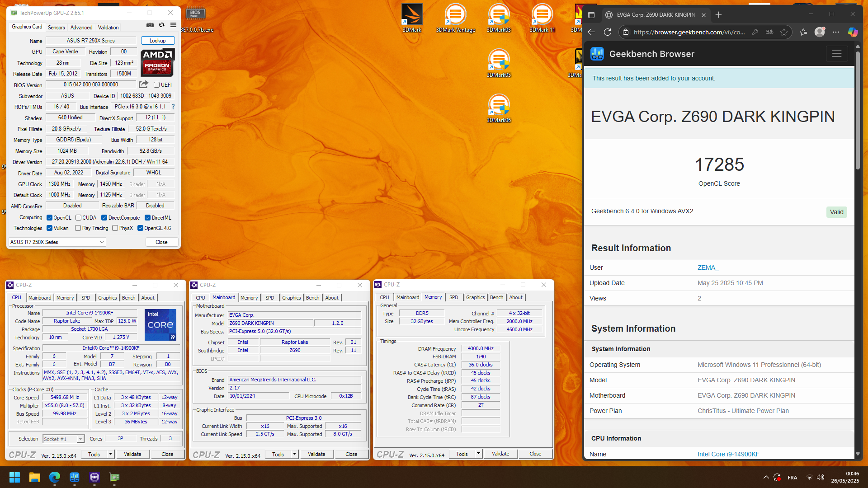Image resolution: width=868 pixels, height=488 pixels.
Task: Show hidden system tray icons
Action: point(766,477)
